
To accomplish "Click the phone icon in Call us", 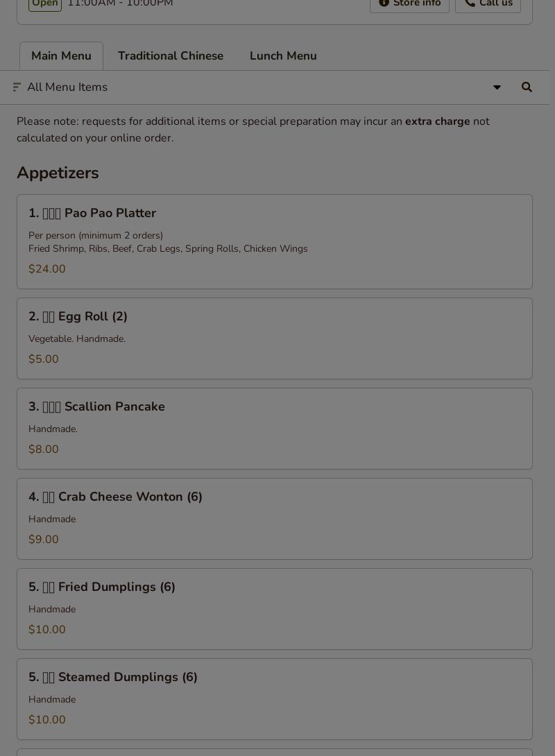I will click(x=470, y=3).
